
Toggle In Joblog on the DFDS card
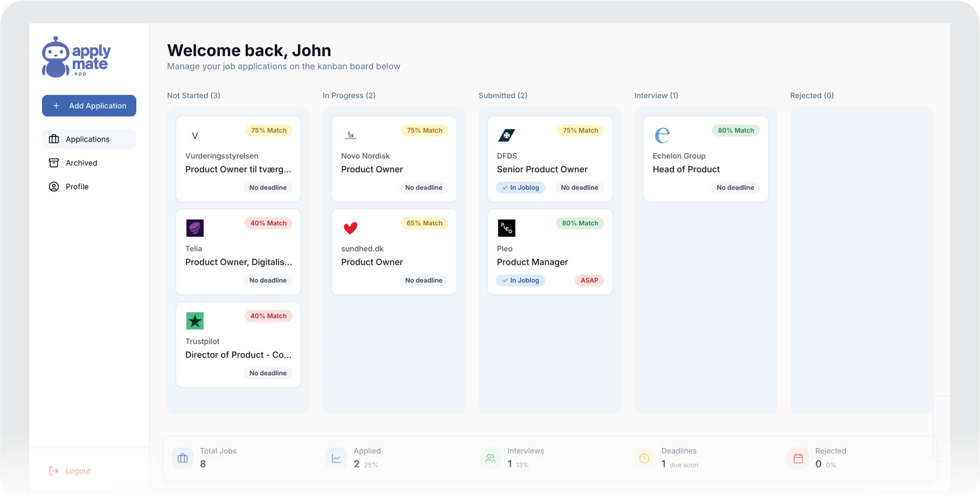tap(520, 188)
